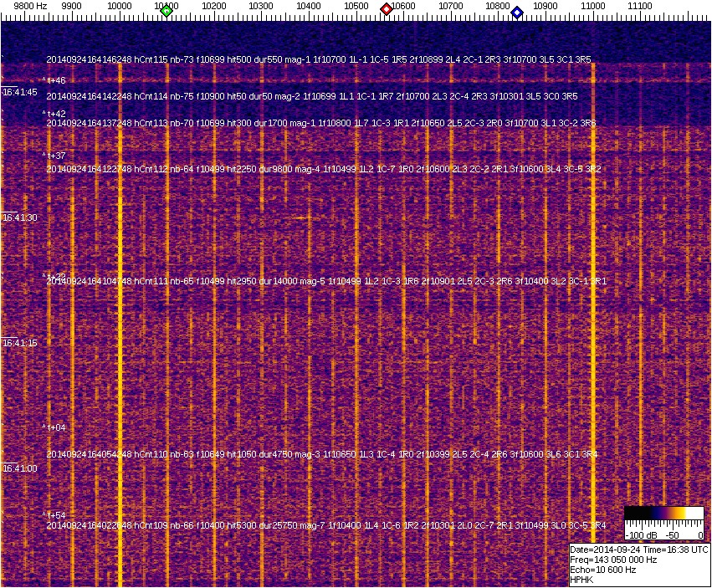The image size is (712, 588).
Task: Select the t+42 event marker
Action: point(55,114)
